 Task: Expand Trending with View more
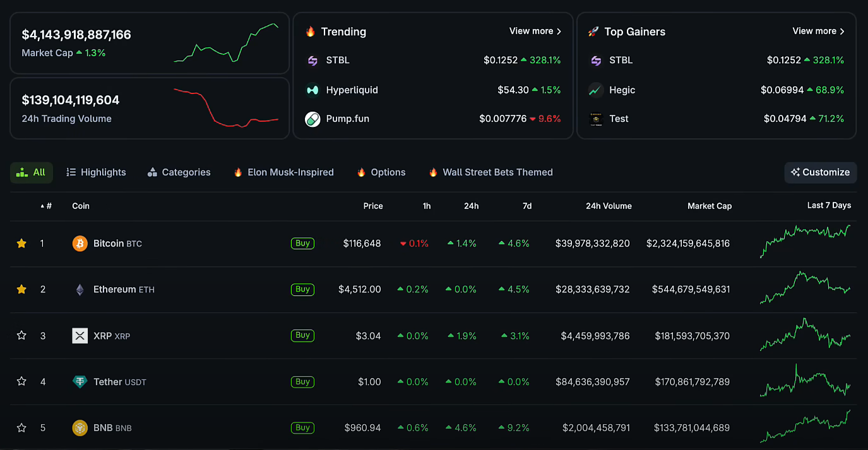point(535,31)
